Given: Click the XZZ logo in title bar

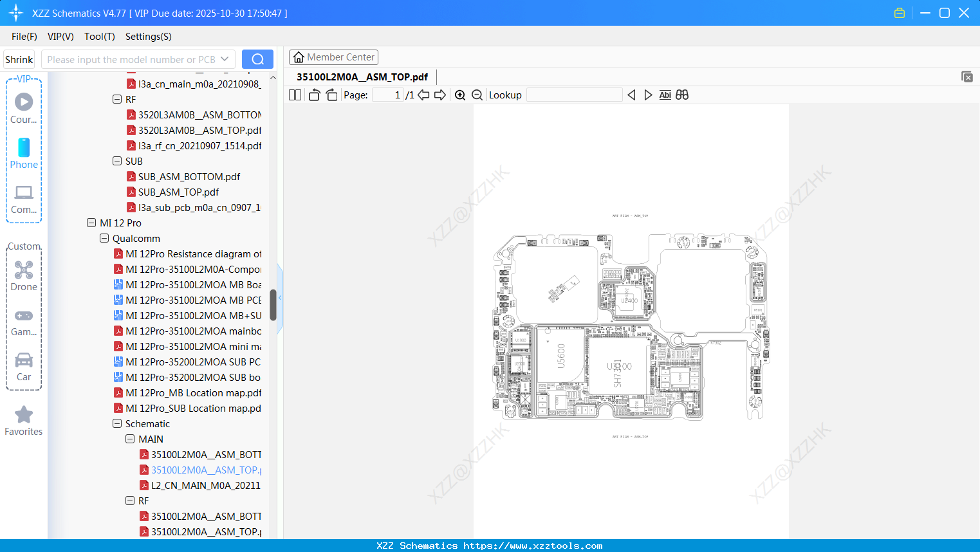Looking at the screenshot, I should [x=16, y=13].
